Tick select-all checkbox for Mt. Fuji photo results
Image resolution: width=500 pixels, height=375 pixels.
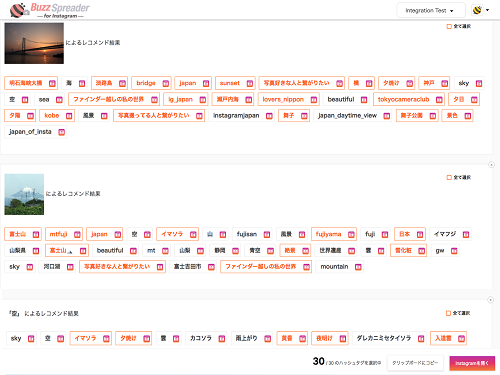pos(449,177)
